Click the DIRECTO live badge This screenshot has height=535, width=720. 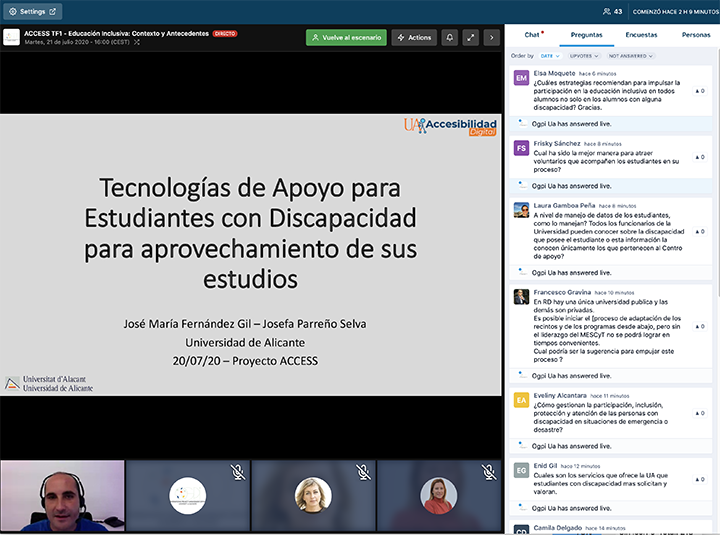(225, 34)
